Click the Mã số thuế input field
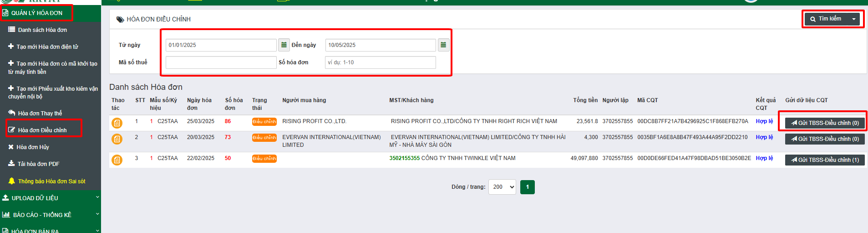The image size is (868, 233). (x=221, y=62)
